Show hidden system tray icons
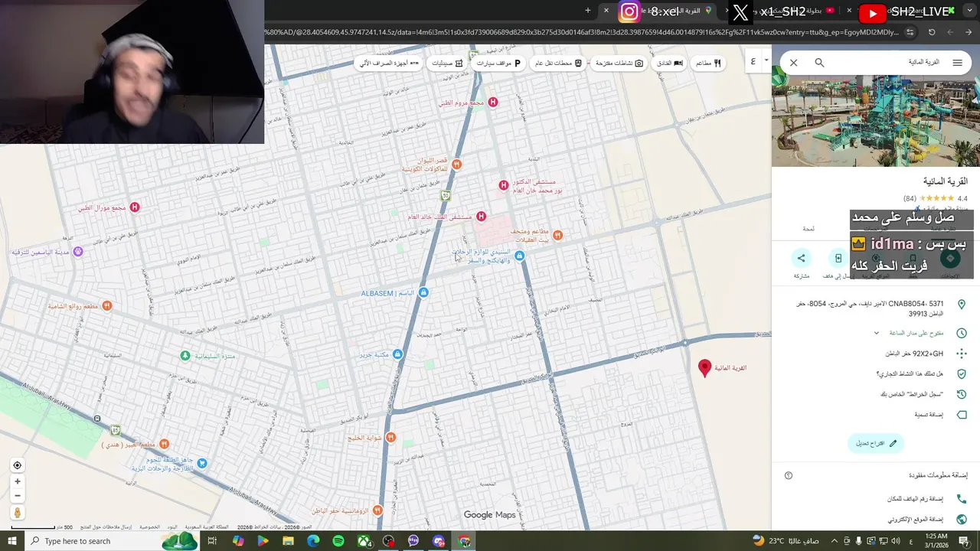980x551 pixels. [x=835, y=541]
